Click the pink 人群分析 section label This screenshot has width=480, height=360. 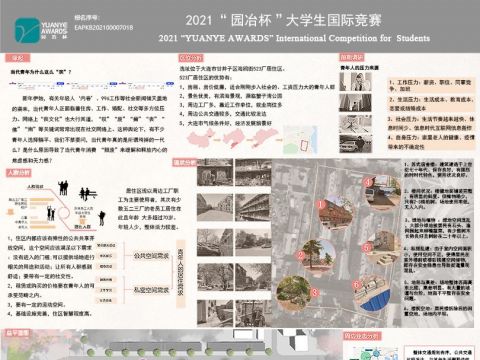point(18,172)
